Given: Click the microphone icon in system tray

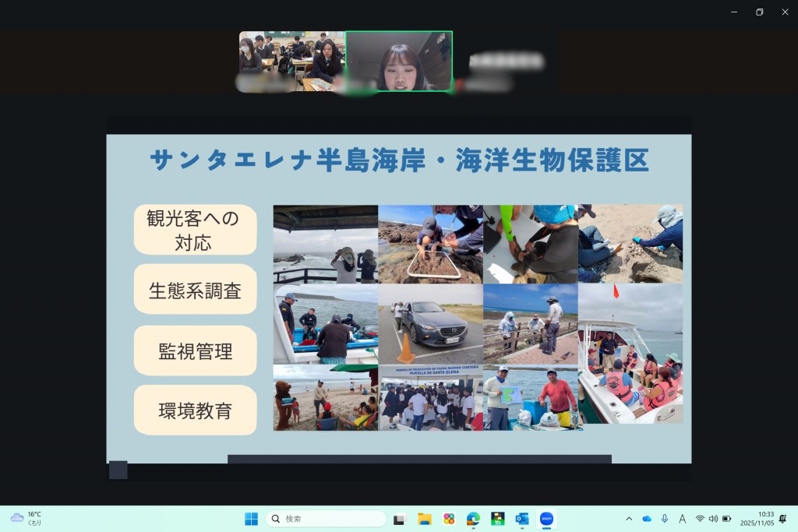Looking at the screenshot, I should 665,518.
